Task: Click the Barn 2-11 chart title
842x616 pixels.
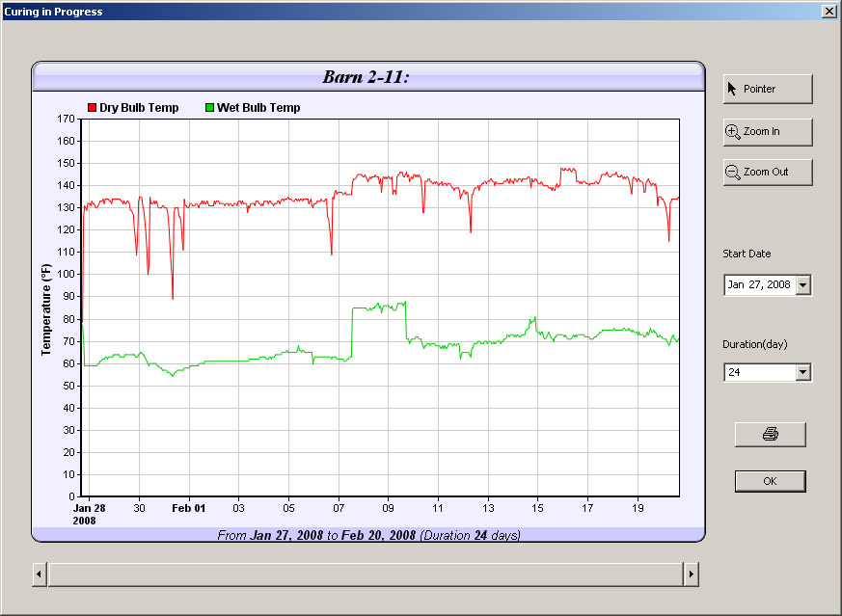Action: (x=366, y=77)
